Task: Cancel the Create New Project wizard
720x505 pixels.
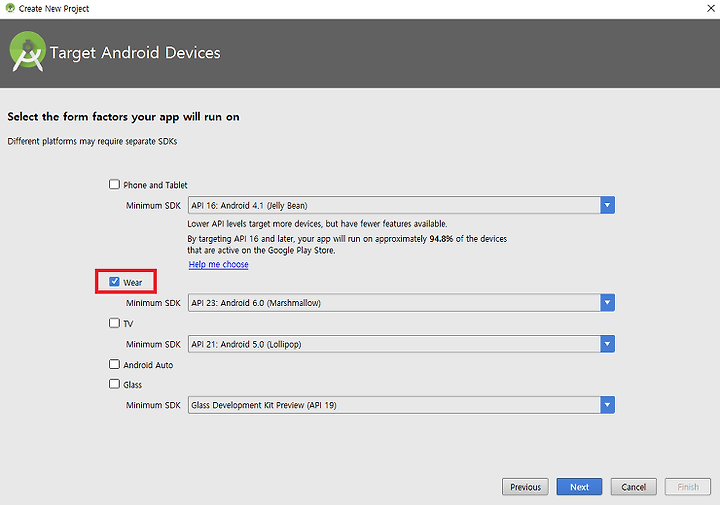Action: 634,487
